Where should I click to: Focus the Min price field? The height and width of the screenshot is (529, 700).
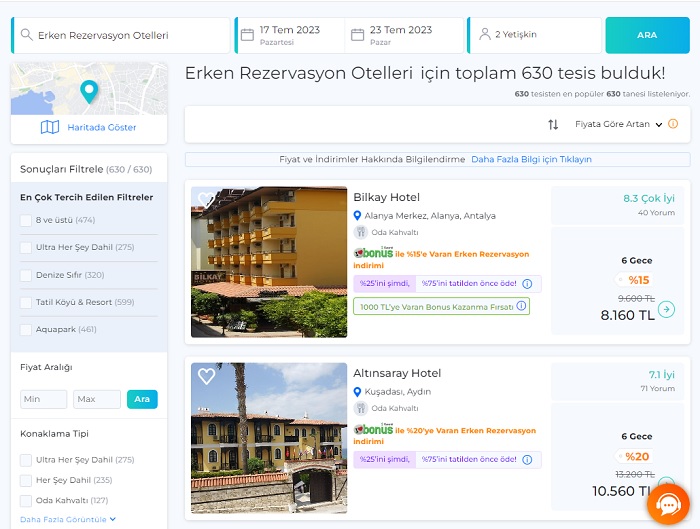point(43,399)
